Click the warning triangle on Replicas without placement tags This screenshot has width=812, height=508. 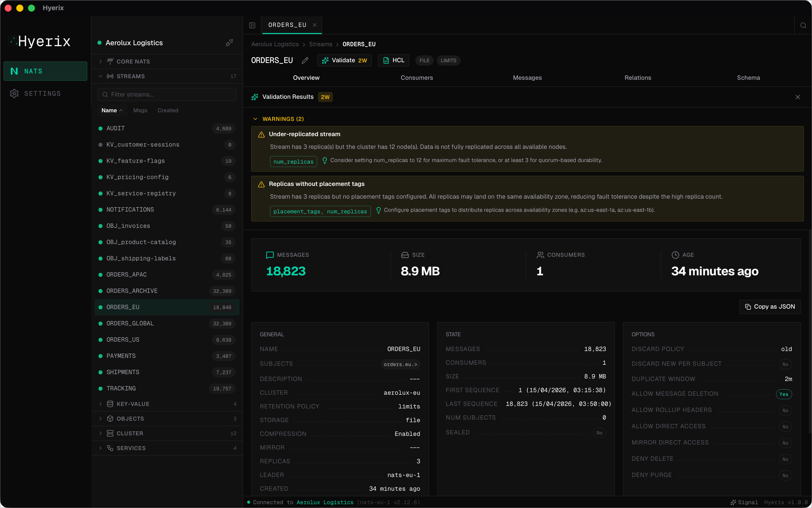tap(261, 184)
